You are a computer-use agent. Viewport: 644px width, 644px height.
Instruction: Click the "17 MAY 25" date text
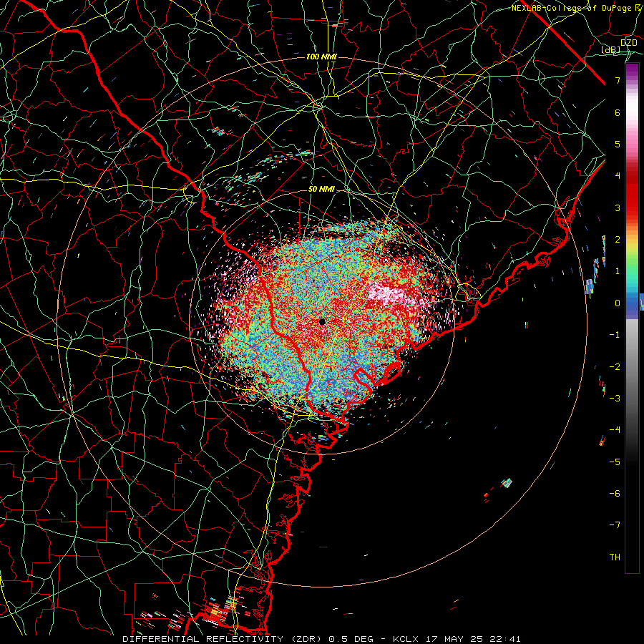coord(454,639)
